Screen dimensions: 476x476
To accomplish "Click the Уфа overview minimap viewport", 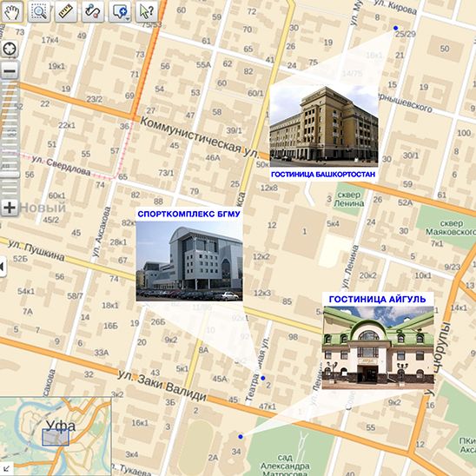I will click(56, 437).
